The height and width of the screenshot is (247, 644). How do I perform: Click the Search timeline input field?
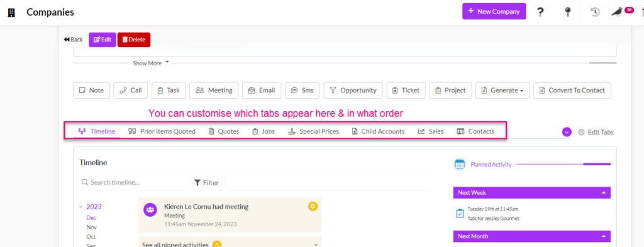click(134, 183)
